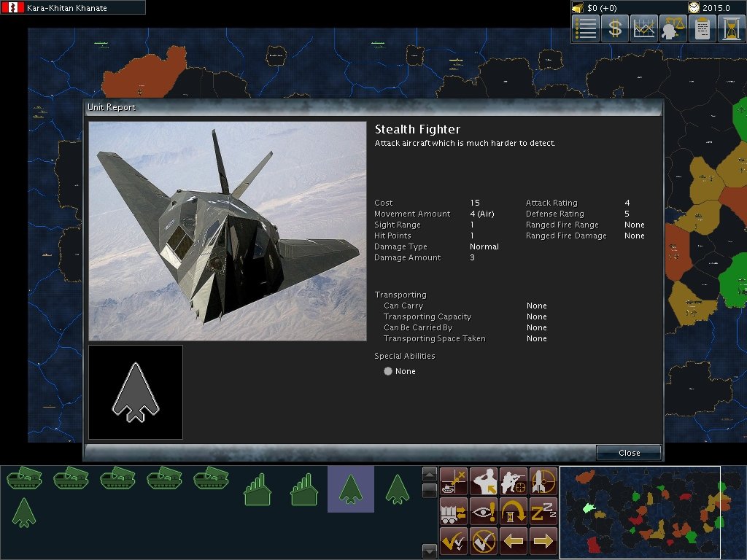The image size is (747, 560).
Task: Click the double checkmark command icon
Action: click(x=454, y=541)
